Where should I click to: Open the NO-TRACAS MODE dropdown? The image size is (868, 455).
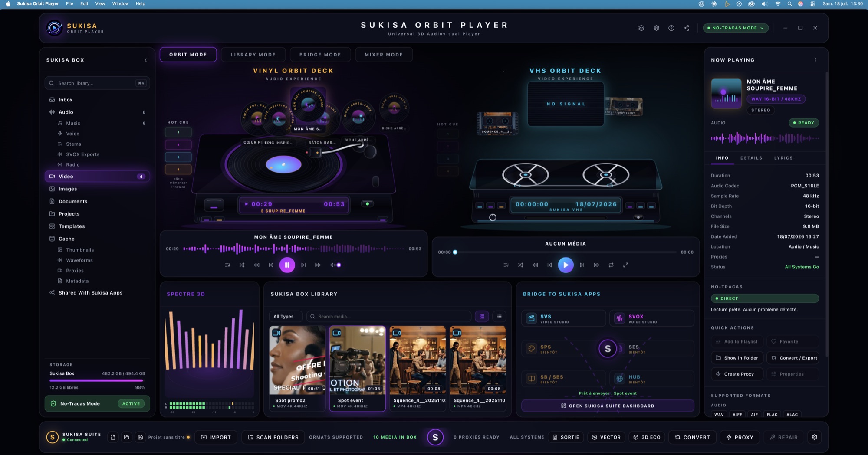[x=736, y=28]
